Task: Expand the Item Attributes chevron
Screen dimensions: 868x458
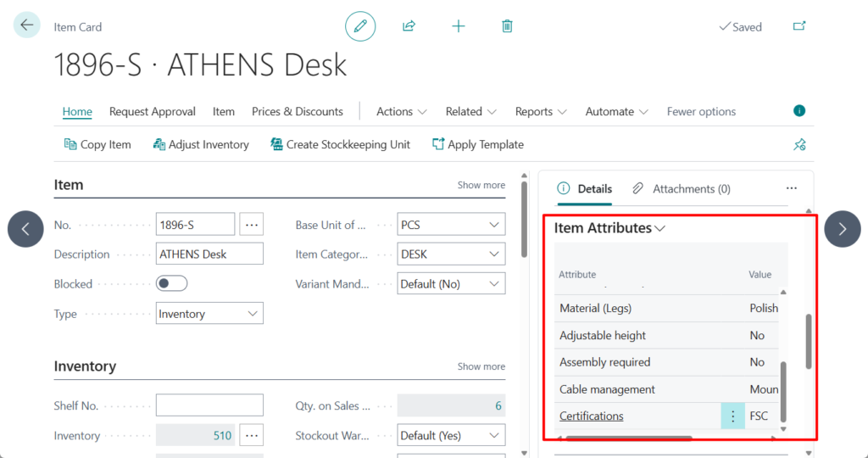Action: [660, 228]
